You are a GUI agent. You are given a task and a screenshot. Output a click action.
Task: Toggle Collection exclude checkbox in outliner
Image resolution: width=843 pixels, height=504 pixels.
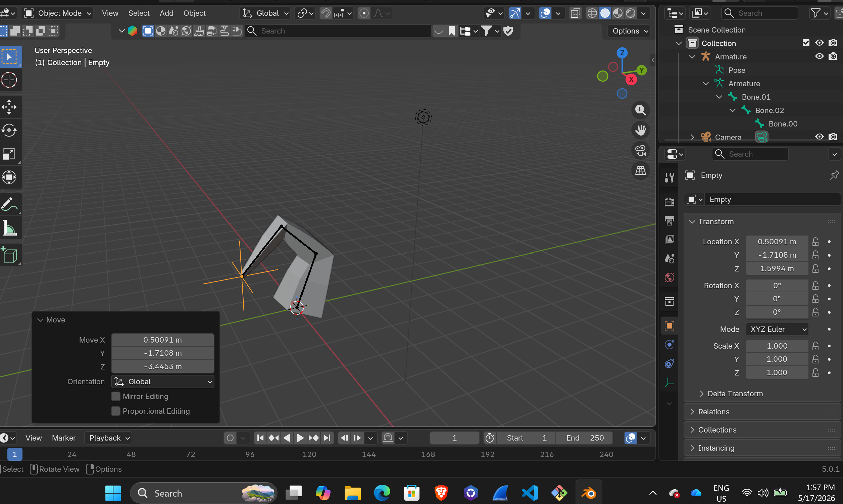(x=806, y=43)
